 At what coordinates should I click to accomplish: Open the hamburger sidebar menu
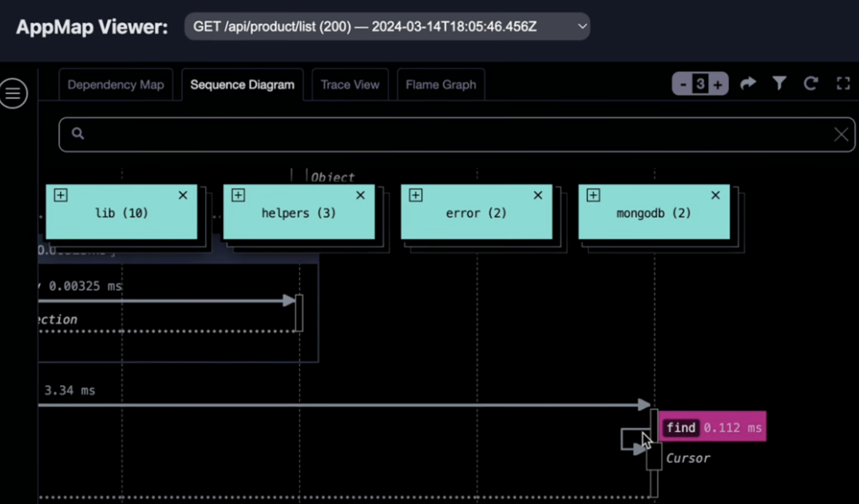pyautogui.click(x=13, y=93)
